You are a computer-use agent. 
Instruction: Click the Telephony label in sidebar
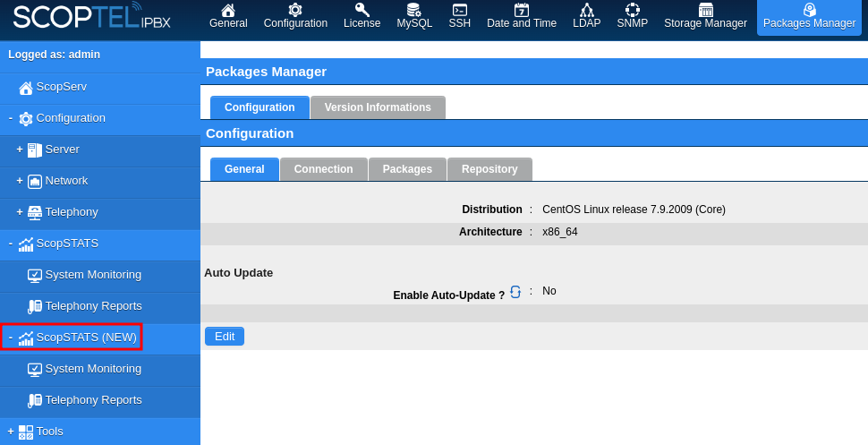tap(72, 212)
